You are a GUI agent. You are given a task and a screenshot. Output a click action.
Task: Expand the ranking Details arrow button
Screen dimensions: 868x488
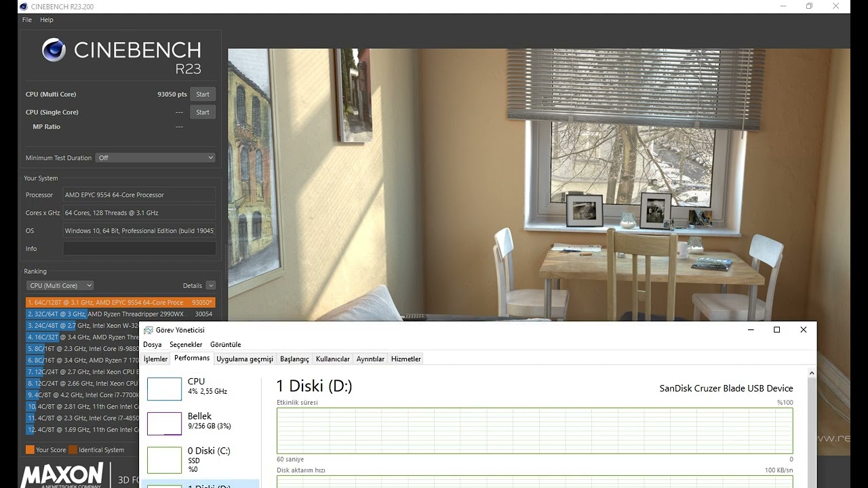(211, 285)
